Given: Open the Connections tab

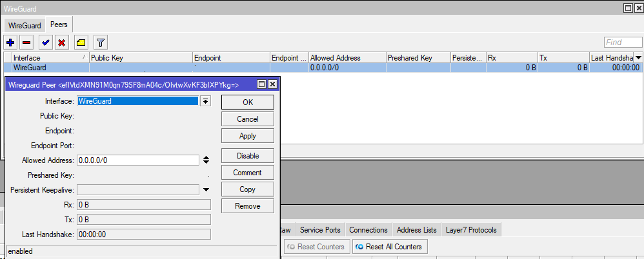Looking at the screenshot, I should tap(368, 230).
